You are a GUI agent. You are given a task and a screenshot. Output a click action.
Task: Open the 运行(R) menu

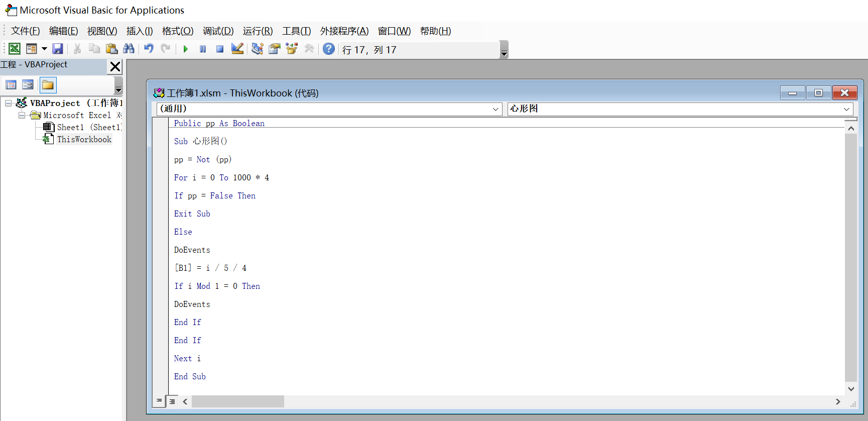point(258,31)
